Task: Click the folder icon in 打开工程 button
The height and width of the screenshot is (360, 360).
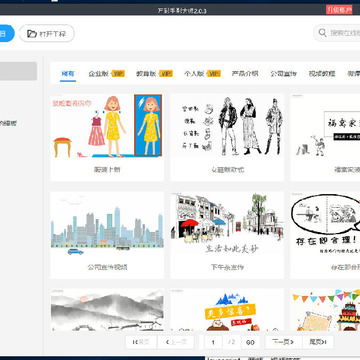Action: coord(32,34)
